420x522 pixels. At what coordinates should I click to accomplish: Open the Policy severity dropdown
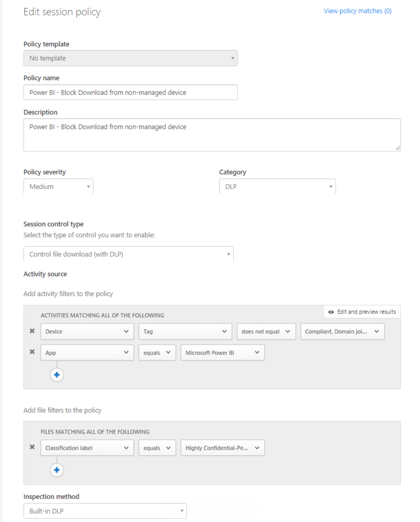point(58,186)
